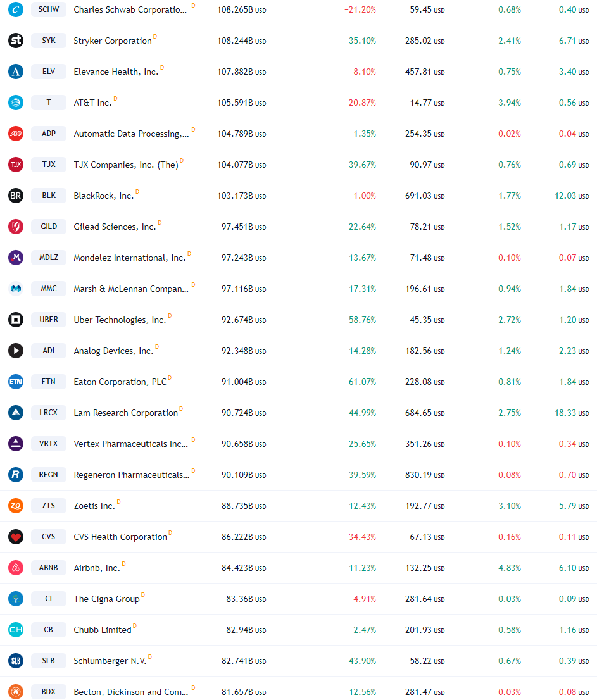Open the Schlumberger N.V. company link
Image resolution: width=597 pixels, height=700 pixels.
coord(110,661)
